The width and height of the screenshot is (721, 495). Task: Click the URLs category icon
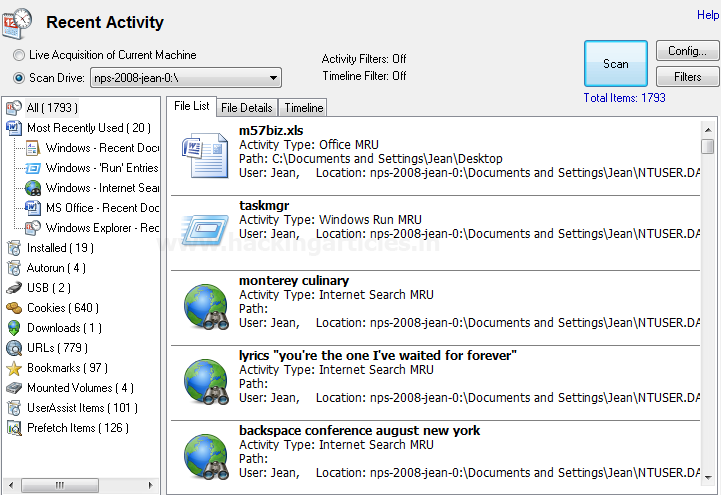coord(14,348)
